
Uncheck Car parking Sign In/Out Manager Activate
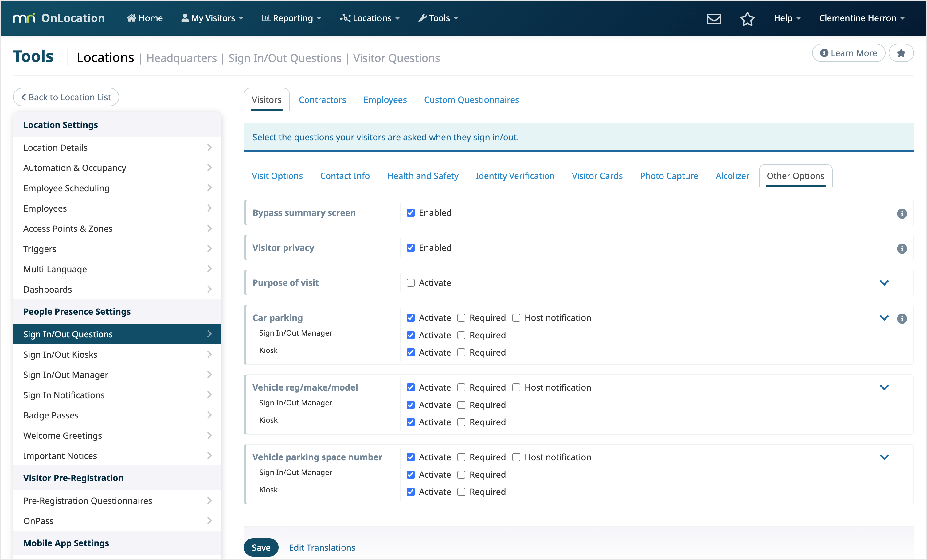point(410,335)
